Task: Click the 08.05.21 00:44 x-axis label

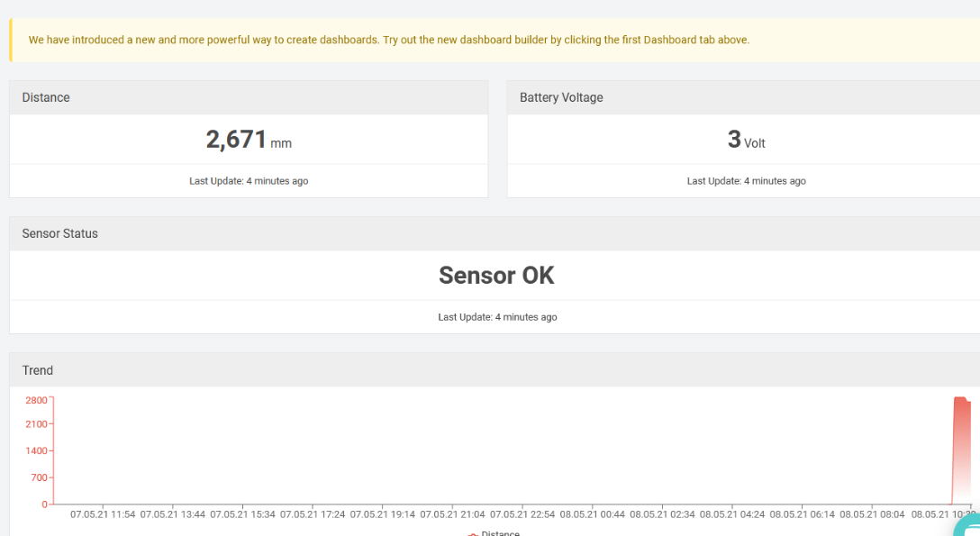Action: click(592, 514)
